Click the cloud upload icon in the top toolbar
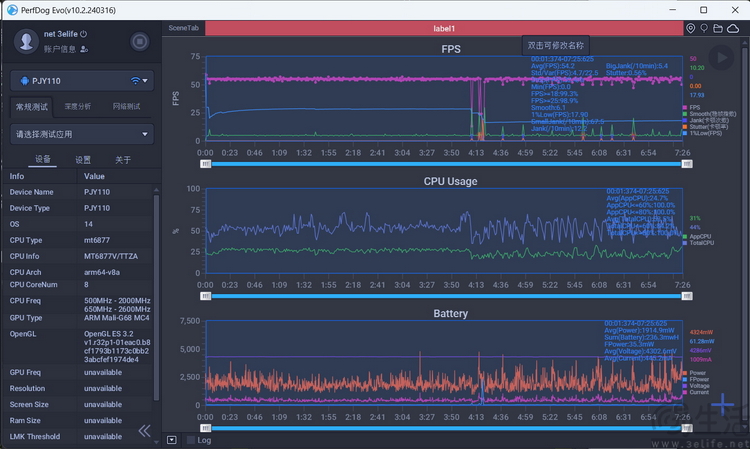The height and width of the screenshot is (449, 750). click(733, 29)
